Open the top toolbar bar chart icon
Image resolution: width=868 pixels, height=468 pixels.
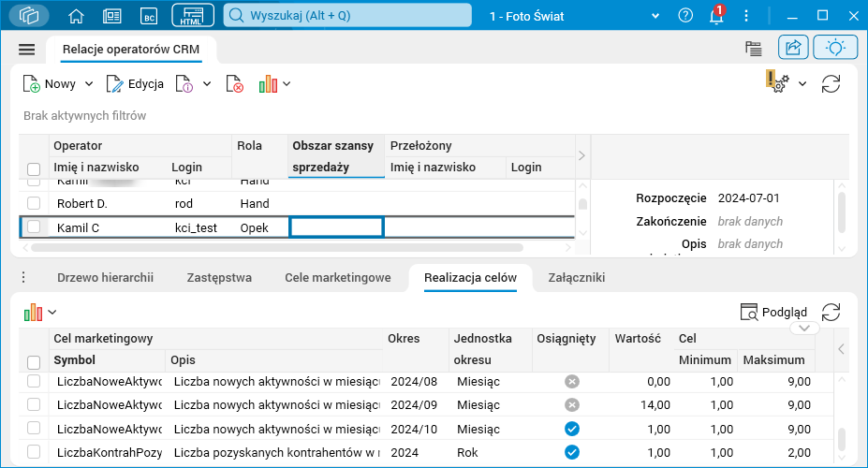[268, 84]
